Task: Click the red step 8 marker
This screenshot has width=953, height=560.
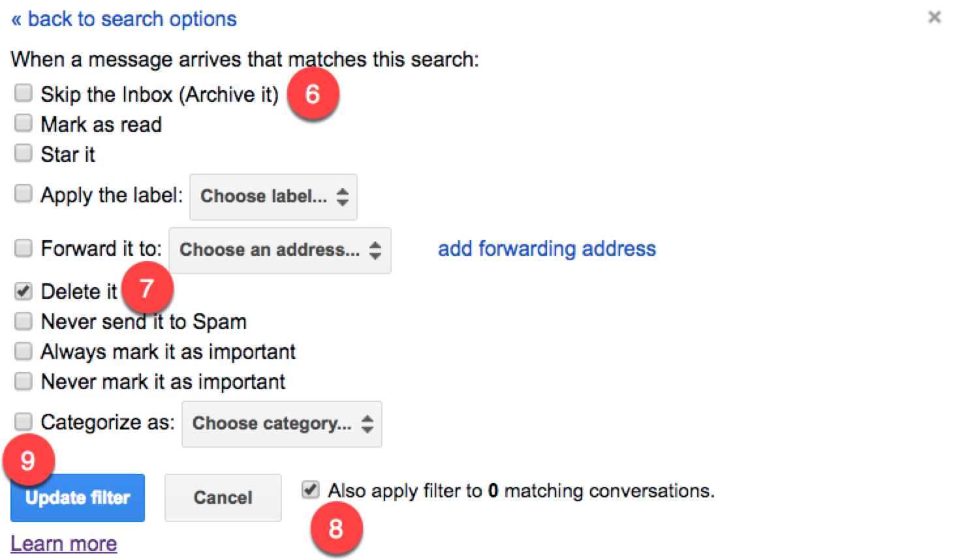Action: coord(336,528)
